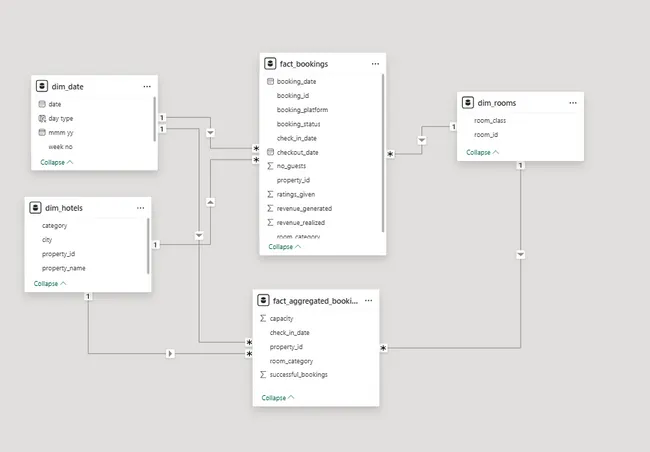Select check_in_date in fact_aggregated_bookings
Image resolution: width=650 pixels, height=452 pixels.
click(289, 333)
